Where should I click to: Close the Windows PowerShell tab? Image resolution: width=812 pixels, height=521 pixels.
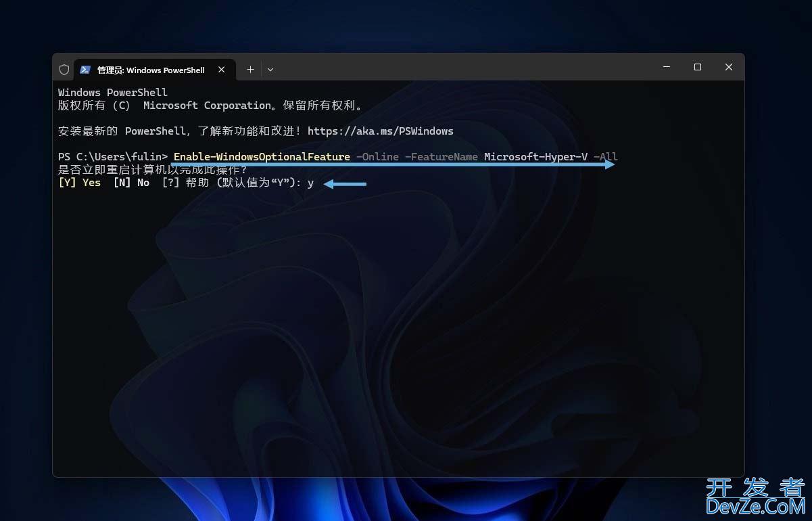click(x=222, y=70)
